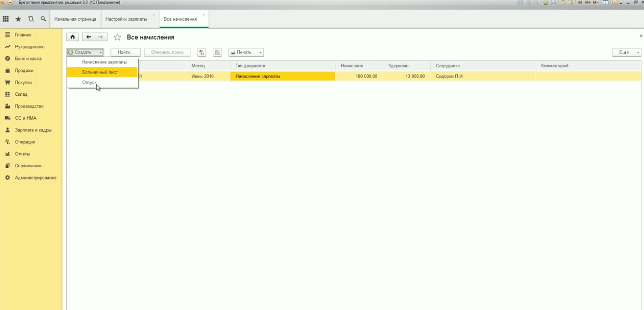Image resolution: width=644 pixels, height=310 pixels.
Task: Go back with the left arrow
Action: pos(88,37)
